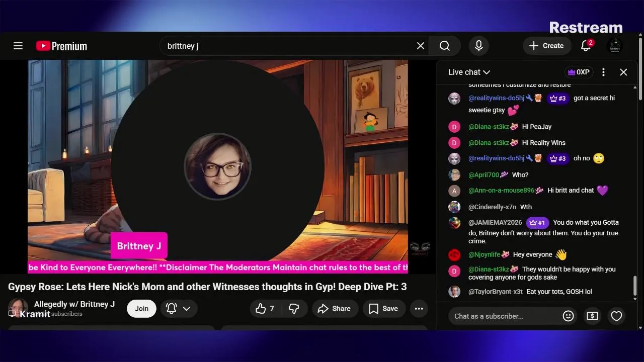Screen dimensions: 644x362
Task: Click the #3 crown badge by "oh no"
Action: tap(558, 158)
